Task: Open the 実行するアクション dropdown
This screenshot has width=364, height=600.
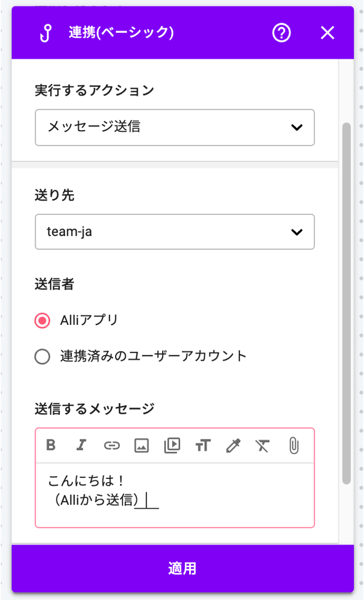Action: point(175,127)
